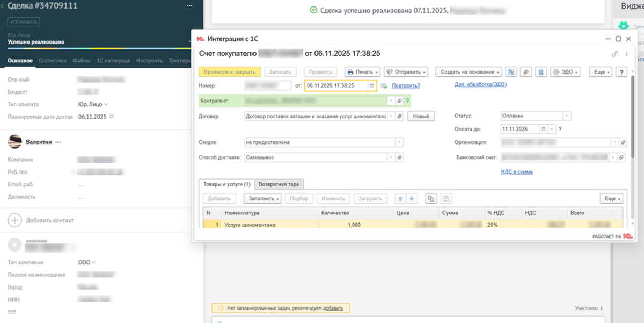Viewport: 644px width, 323px height.
Task: Open Банковский счет record with open-form icon
Action: 623,157
